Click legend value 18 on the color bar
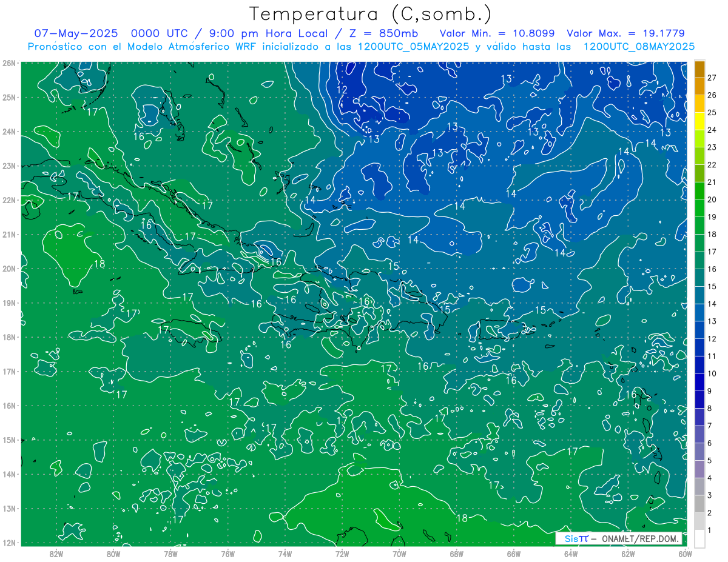728x562 pixels. (x=712, y=234)
